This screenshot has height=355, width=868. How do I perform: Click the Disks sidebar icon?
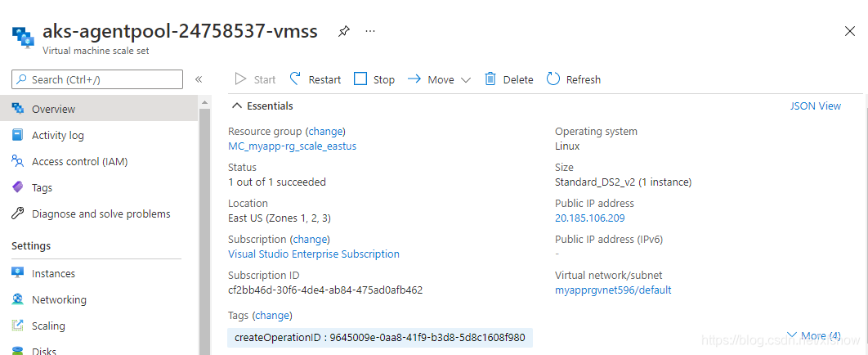point(18,351)
